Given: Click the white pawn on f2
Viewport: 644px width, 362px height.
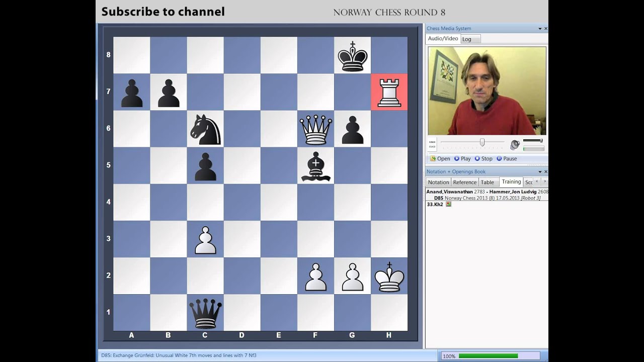Looking at the screenshot, I should point(315,277).
